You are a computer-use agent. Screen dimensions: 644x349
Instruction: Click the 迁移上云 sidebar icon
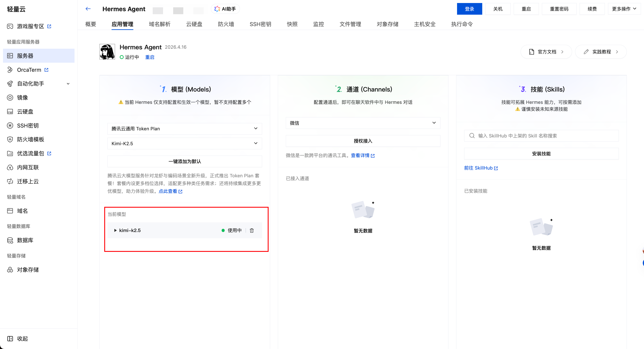10,181
